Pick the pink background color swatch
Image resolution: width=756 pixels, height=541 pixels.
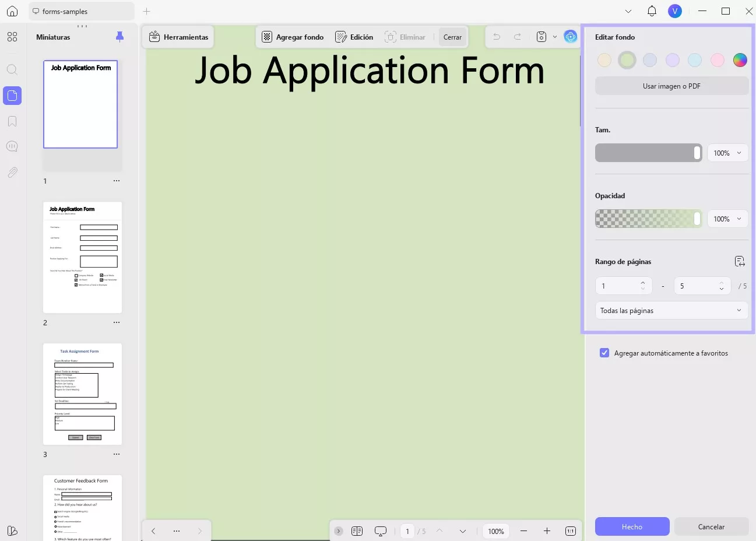718,59
